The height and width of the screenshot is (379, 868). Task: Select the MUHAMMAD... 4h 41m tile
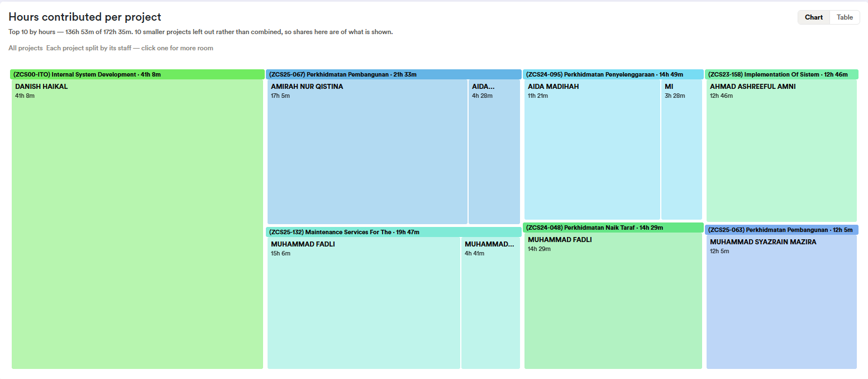[490, 303]
